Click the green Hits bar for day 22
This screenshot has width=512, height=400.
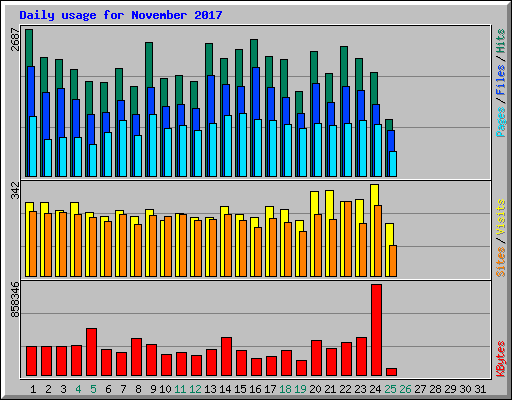(x=344, y=66)
